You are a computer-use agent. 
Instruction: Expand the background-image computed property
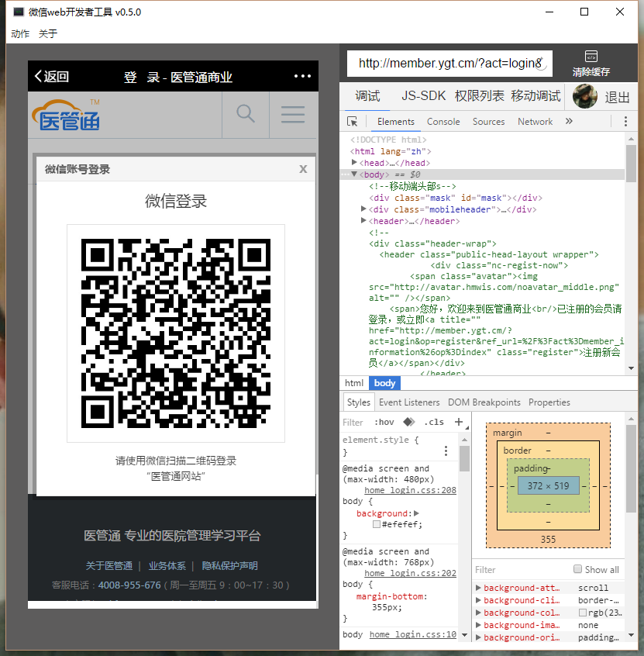[478, 625]
